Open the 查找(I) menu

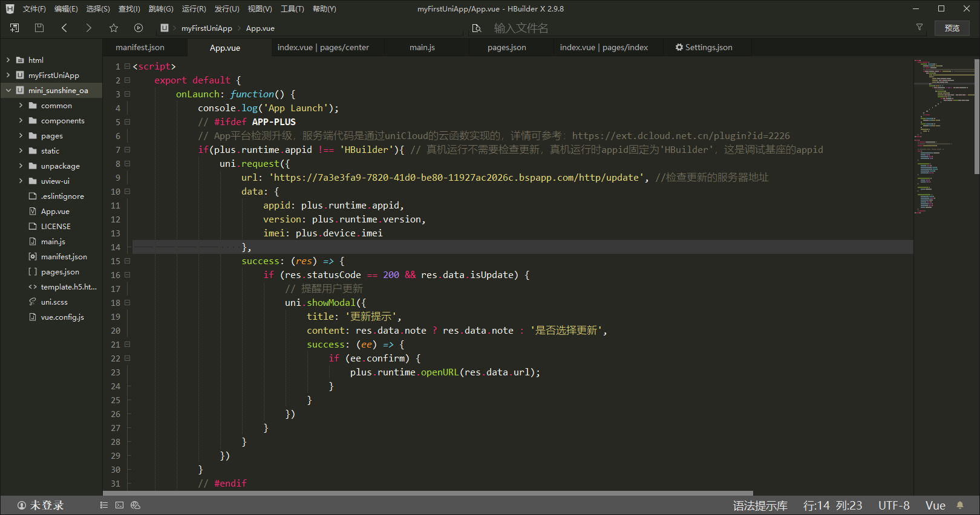click(129, 9)
